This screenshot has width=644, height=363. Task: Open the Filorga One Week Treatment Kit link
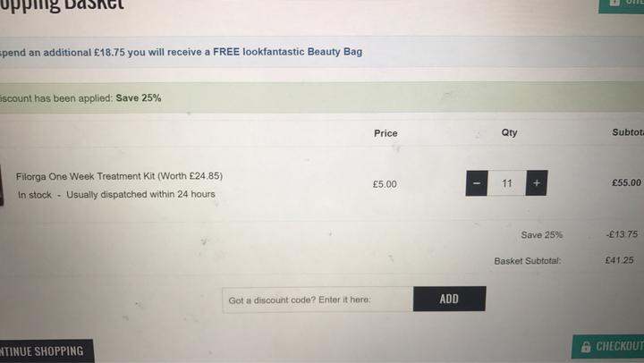119,176
